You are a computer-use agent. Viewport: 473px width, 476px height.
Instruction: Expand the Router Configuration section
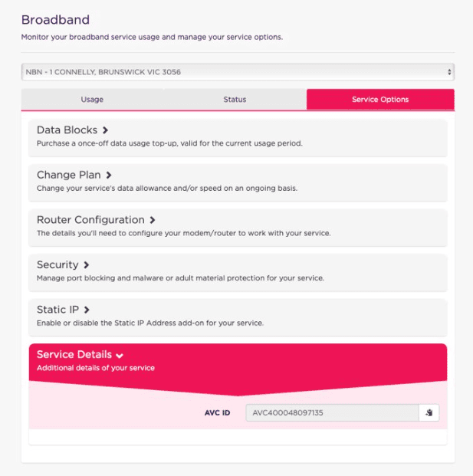click(90, 220)
